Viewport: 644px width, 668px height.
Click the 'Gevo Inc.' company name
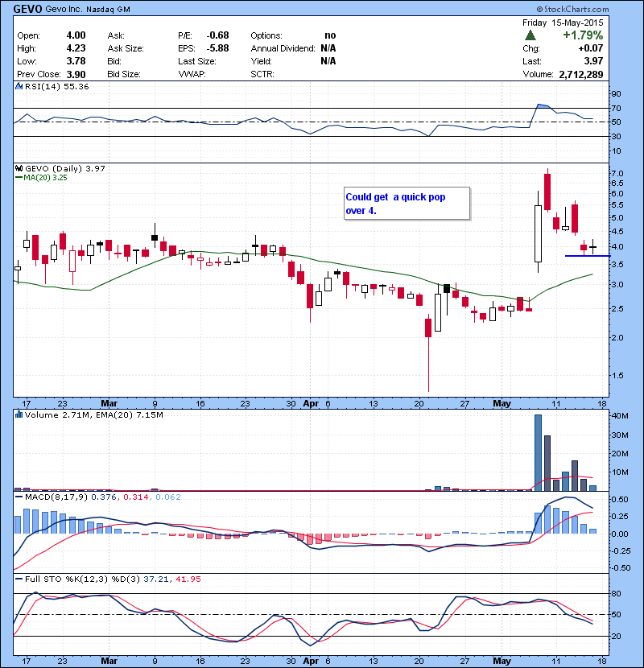coord(64,9)
